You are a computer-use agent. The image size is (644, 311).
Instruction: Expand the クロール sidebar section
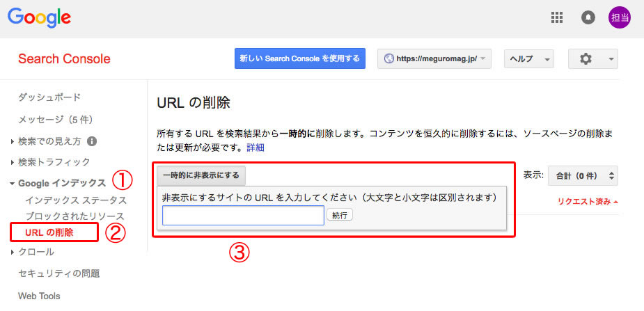36,252
